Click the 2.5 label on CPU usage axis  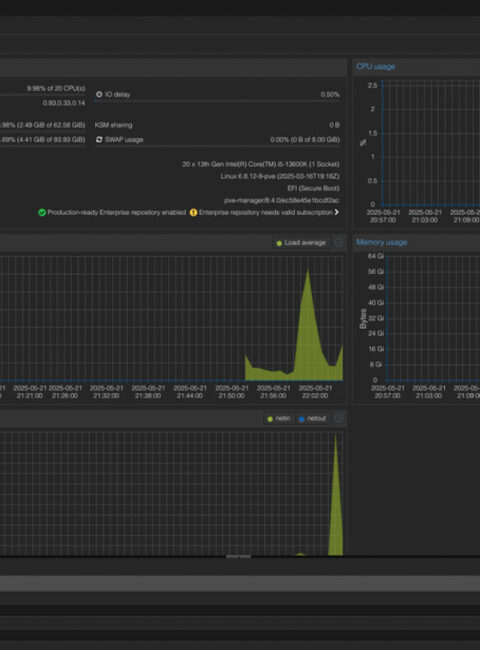click(372, 85)
